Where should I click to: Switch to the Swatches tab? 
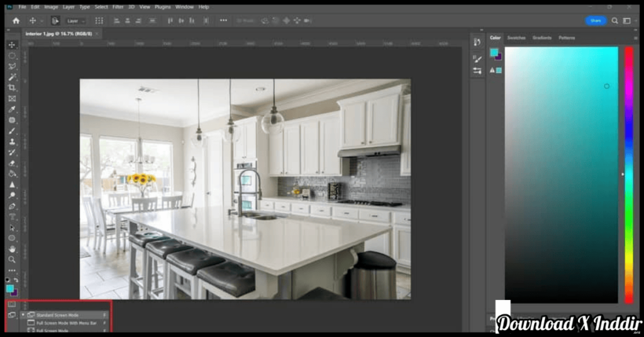pos(516,38)
